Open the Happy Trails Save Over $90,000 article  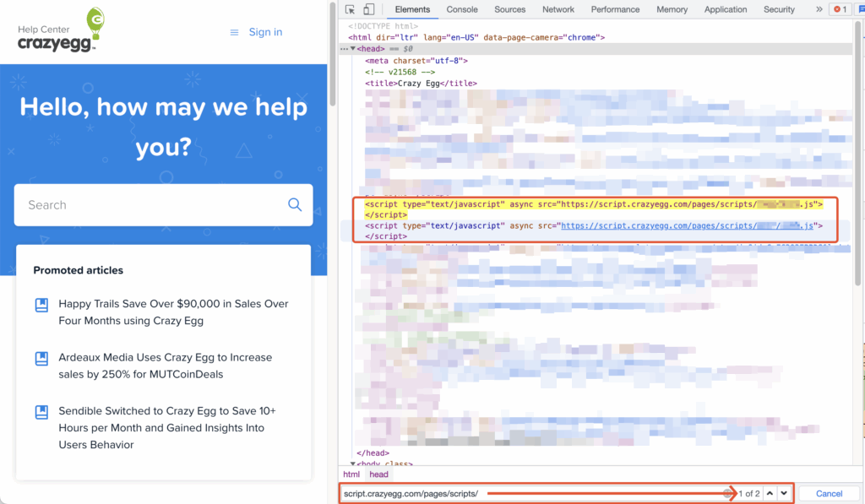173,312
